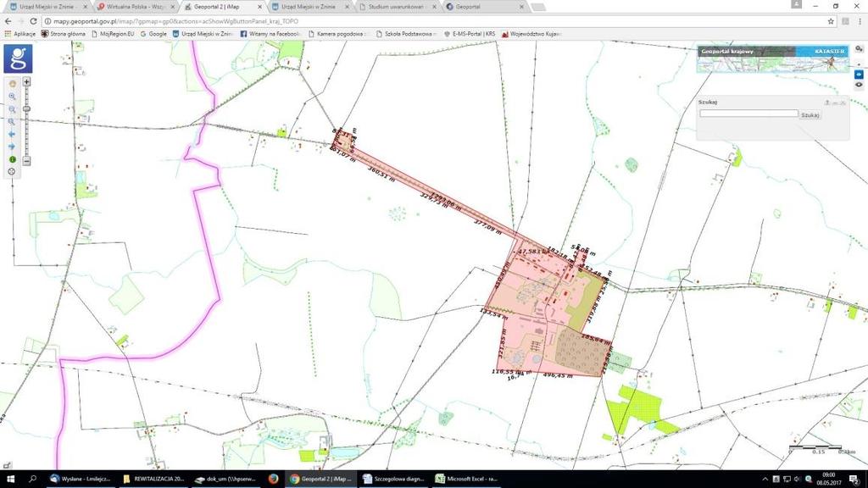Click the Chrome profile avatar button
This screenshot has width=868, height=488.
point(797,4)
